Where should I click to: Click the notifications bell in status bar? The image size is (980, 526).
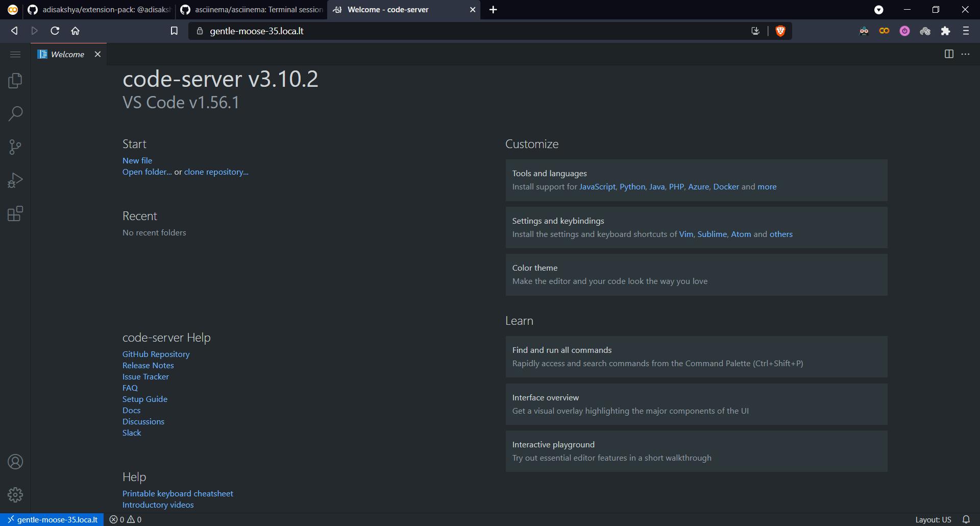click(x=966, y=519)
